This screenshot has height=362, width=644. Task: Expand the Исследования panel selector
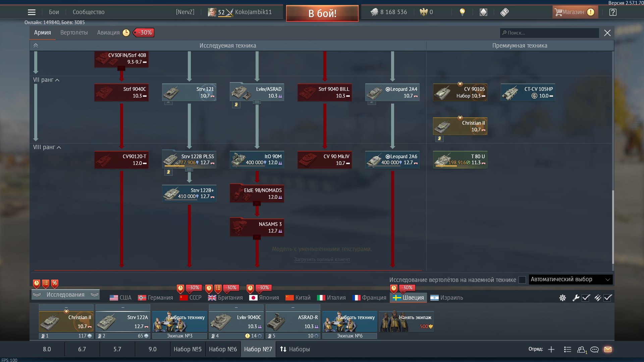click(66, 295)
